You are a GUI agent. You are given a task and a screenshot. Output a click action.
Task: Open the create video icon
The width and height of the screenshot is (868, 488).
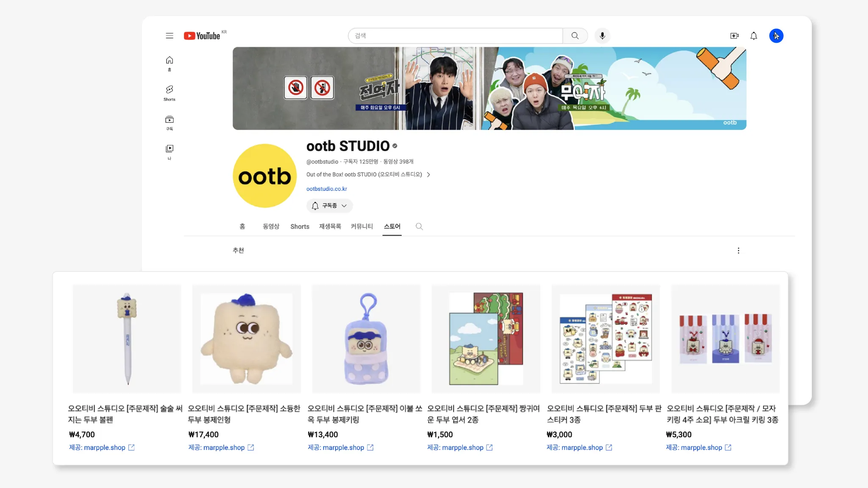pos(734,36)
